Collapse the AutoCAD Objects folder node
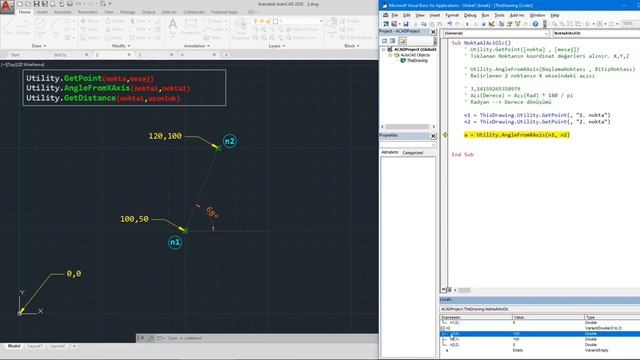Screen dimensions: 640x360 coord(390,55)
